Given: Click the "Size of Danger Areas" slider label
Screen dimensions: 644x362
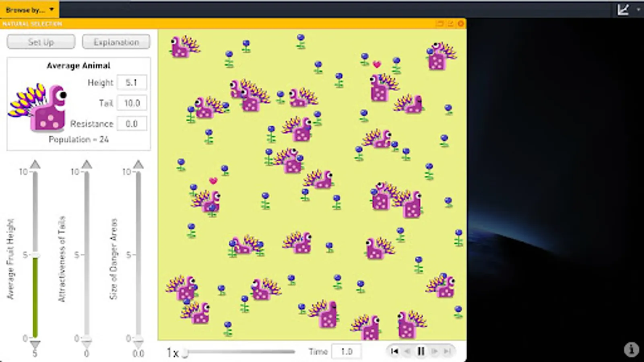Looking at the screenshot, I should 114,259.
